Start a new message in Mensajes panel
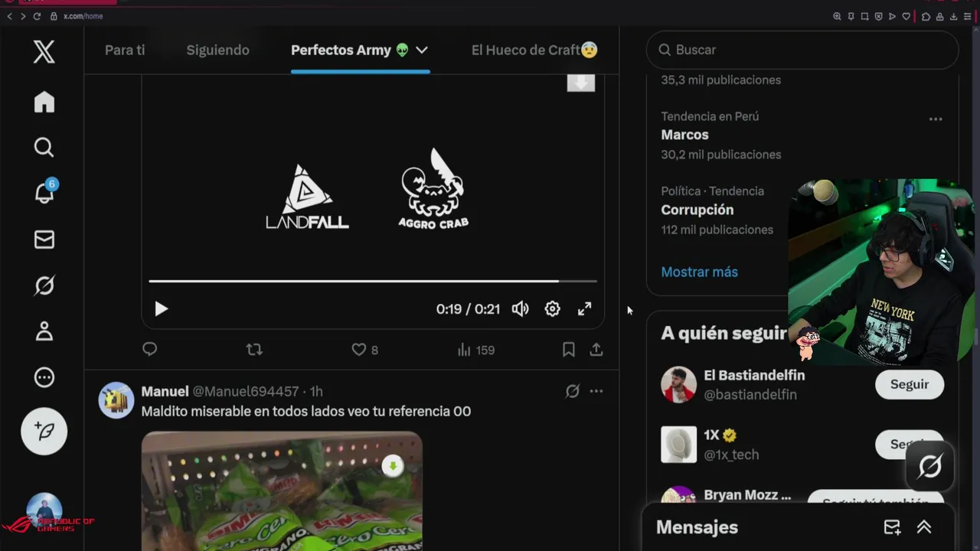The height and width of the screenshot is (551, 980). [x=892, y=527]
